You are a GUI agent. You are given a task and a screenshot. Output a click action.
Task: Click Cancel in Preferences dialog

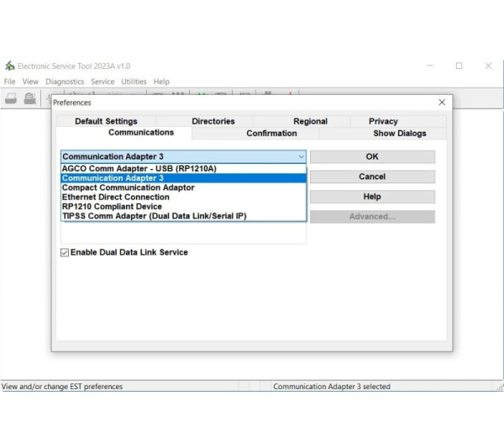[372, 177]
